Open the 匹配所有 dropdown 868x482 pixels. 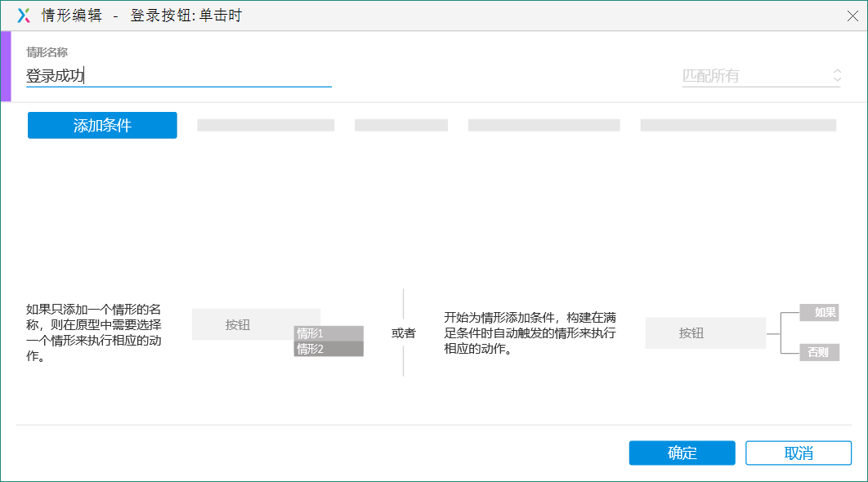[761, 76]
